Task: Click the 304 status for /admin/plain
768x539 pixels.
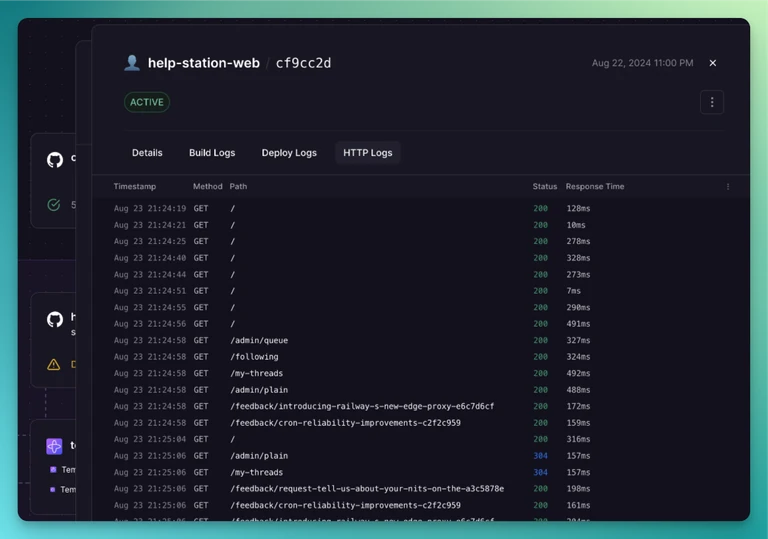Action: tap(540, 456)
